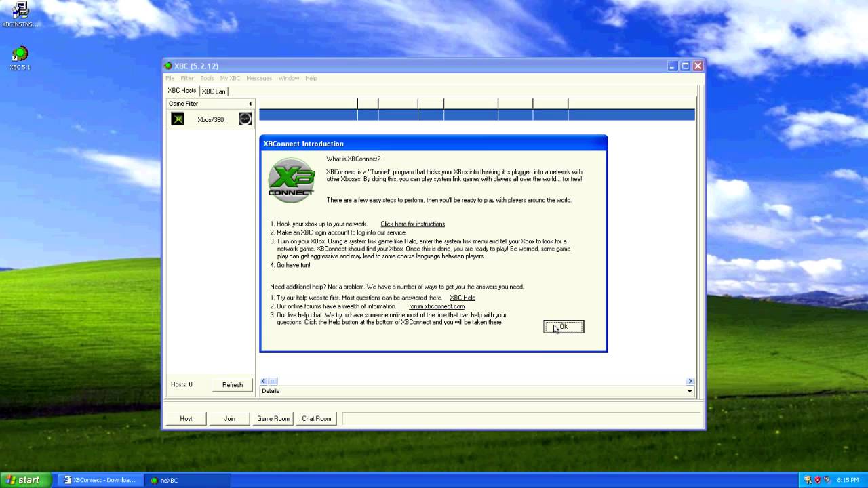
Task: Select the green Xbox icon in the game filter
Action: (x=178, y=119)
